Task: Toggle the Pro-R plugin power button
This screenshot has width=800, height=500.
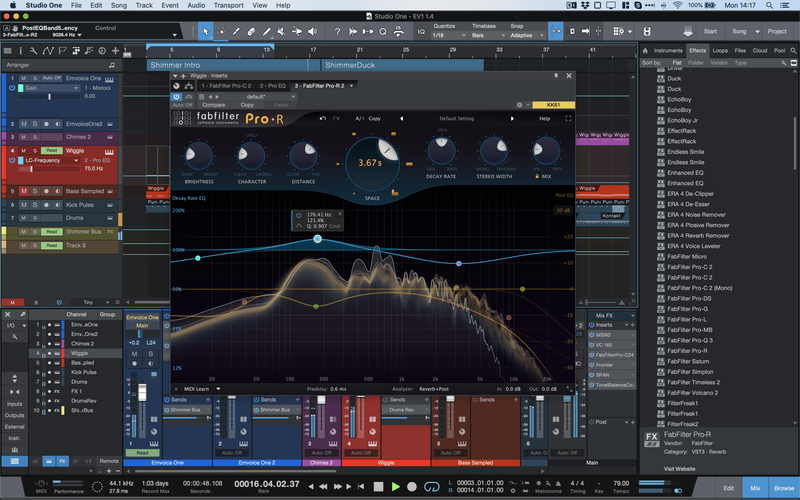Action: click(x=176, y=96)
